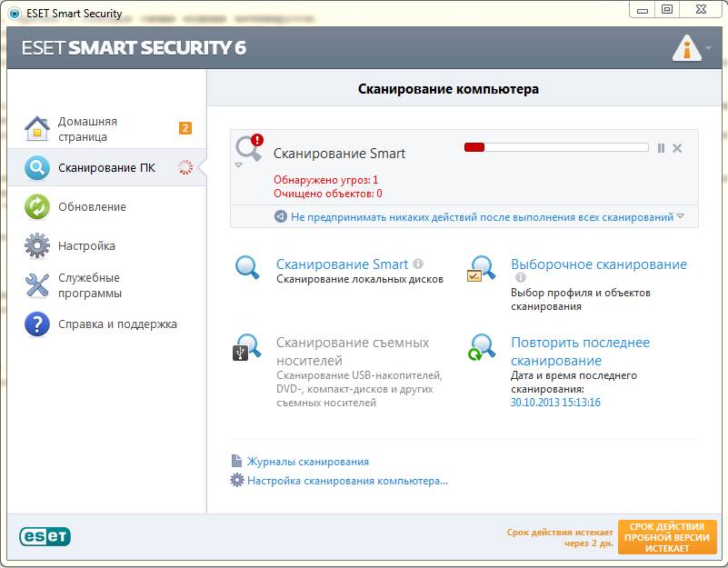Click the Smart scan magnifier icon
This screenshot has width=728, height=568.
[247, 267]
